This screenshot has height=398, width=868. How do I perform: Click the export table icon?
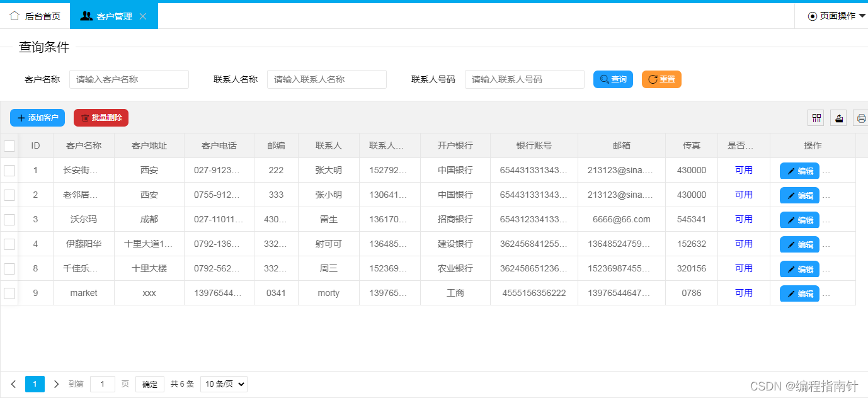[838, 118]
